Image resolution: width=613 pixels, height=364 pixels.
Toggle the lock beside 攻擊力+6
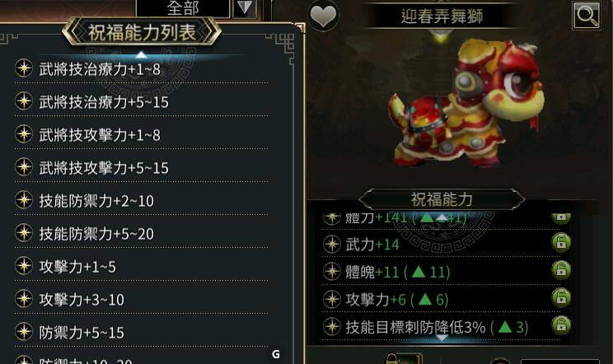point(561,297)
